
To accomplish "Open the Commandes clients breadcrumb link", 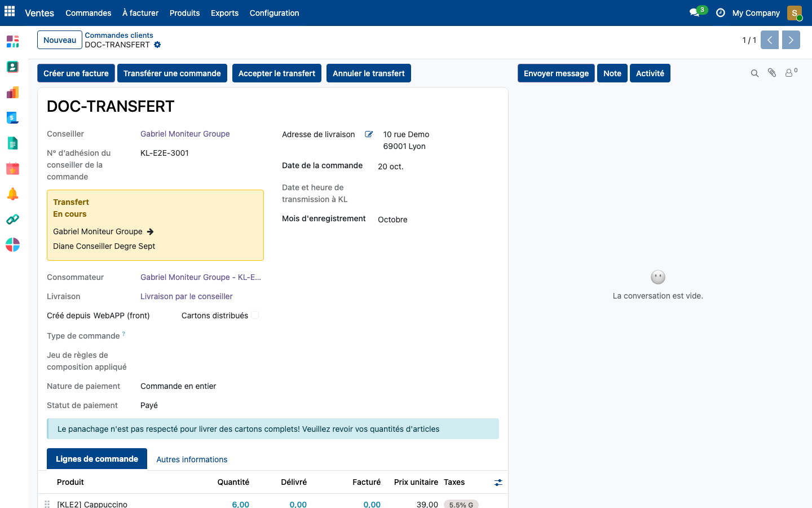I will [x=119, y=35].
